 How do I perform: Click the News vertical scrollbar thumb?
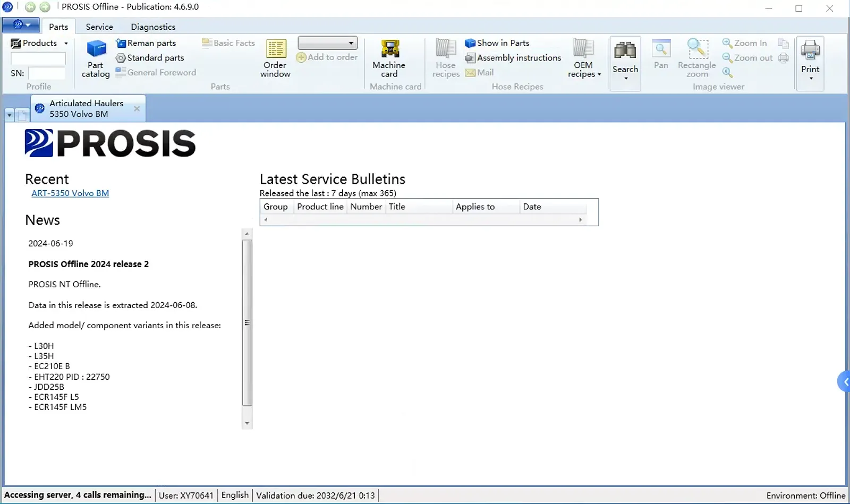[247, 322]
